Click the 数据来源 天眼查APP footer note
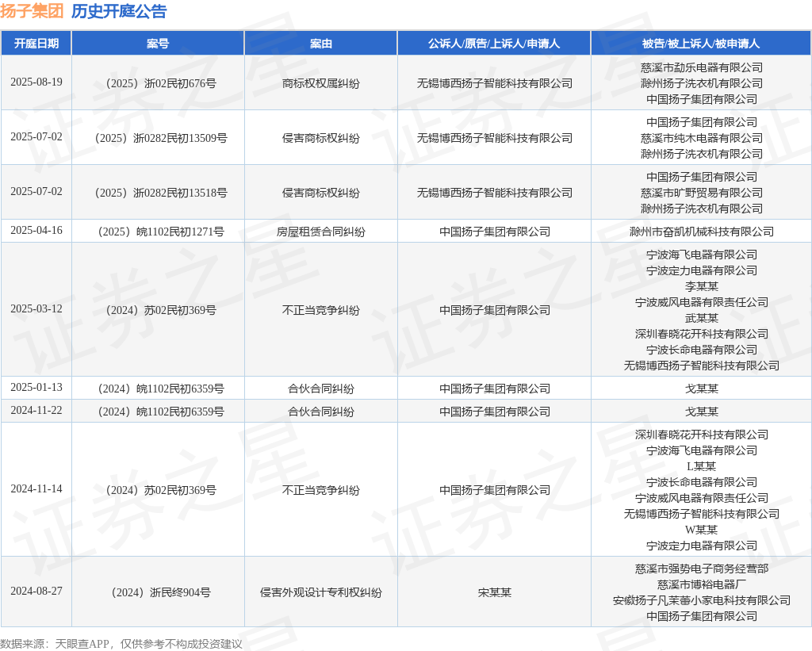This screenshot has height=651, width=812. tap(121, 644)
